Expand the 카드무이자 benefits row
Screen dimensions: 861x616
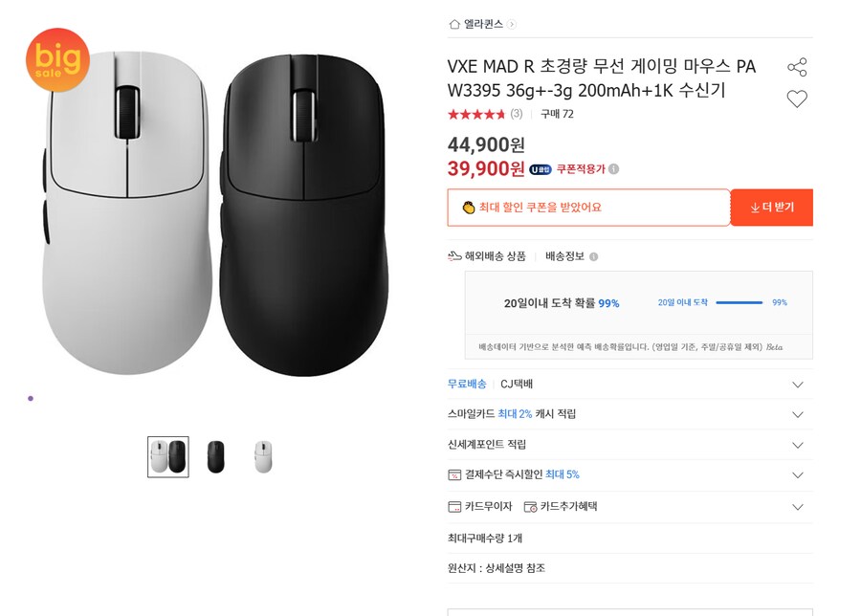pos(798,507)
